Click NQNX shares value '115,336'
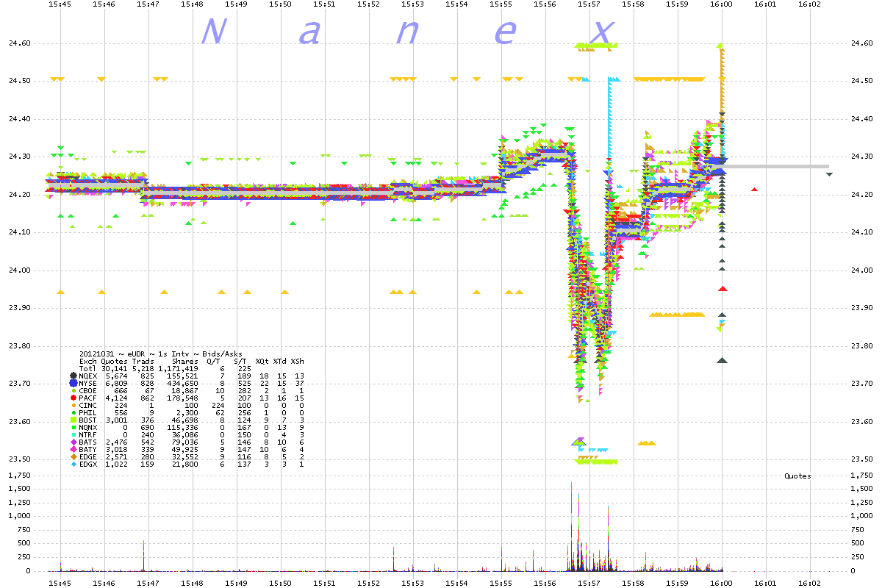This screenshot has width=882, height=588. pos(183,427)
